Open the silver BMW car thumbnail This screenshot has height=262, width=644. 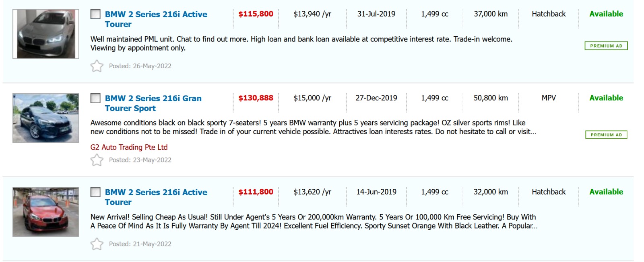46,34
